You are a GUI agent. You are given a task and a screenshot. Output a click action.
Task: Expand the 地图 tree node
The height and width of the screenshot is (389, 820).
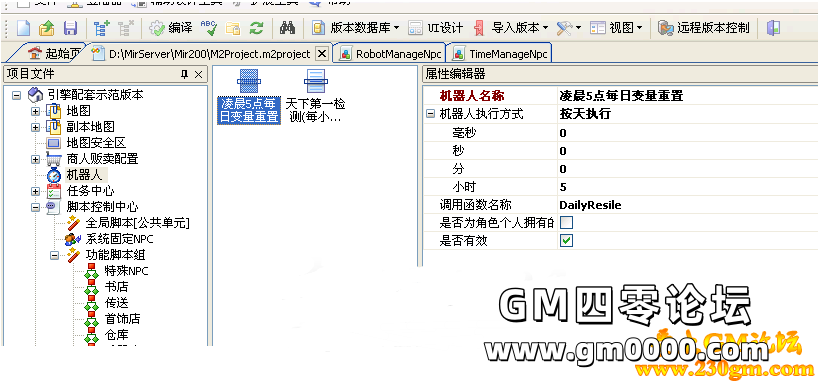pos(36,111)
